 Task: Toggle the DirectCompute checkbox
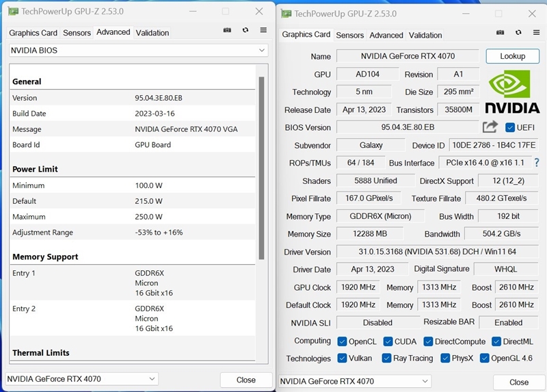(x=428, y=341)
